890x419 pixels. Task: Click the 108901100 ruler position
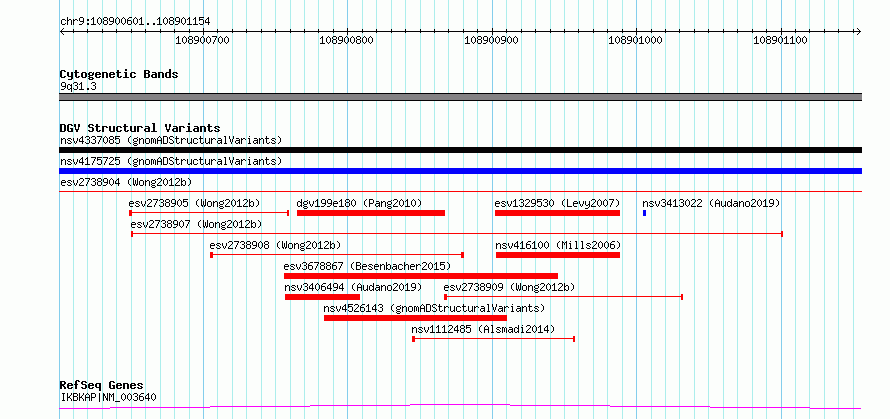781,40
